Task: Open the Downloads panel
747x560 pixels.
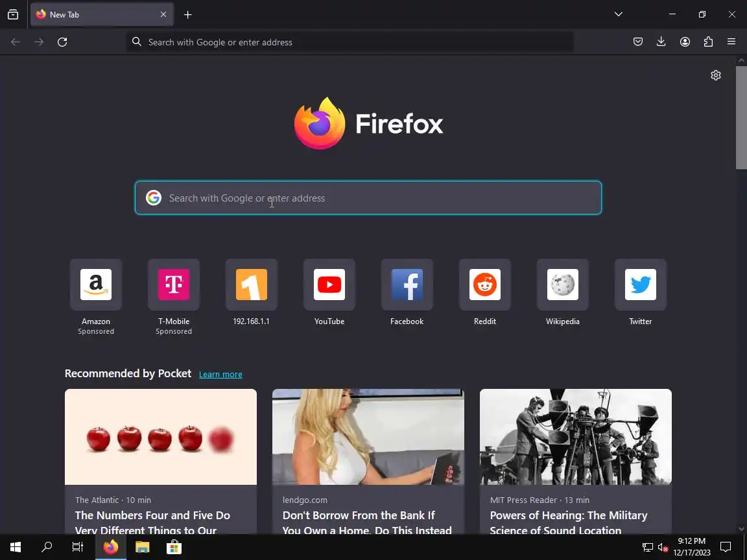Action: (x=661, y=42)
